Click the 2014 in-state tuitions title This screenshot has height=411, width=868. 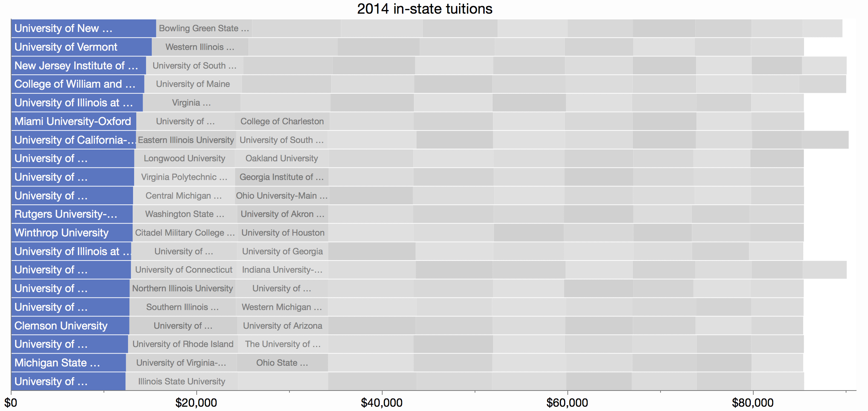coord(425,9)
